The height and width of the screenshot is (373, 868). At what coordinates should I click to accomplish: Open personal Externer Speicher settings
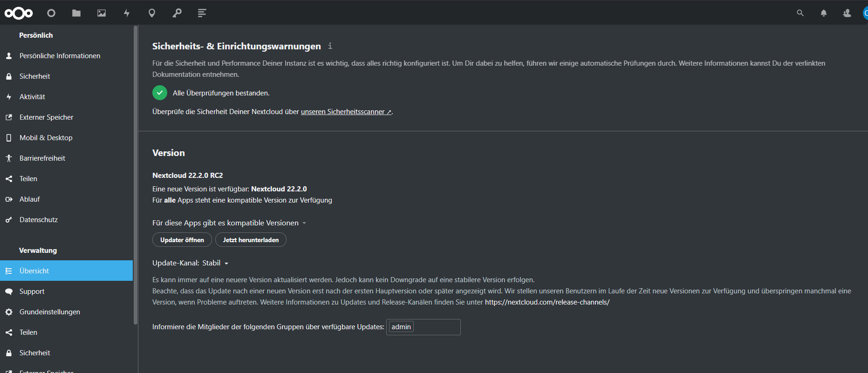(x=66, y=117)
